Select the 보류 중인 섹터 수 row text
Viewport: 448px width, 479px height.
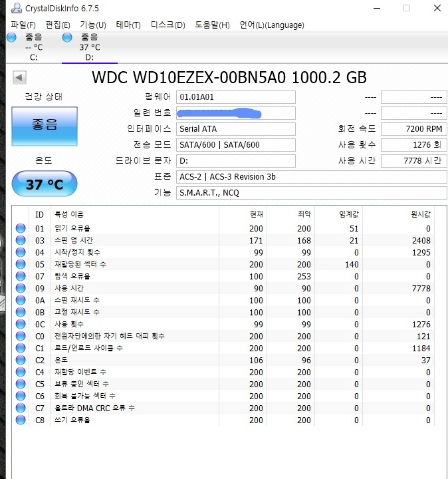pos(82,384)
